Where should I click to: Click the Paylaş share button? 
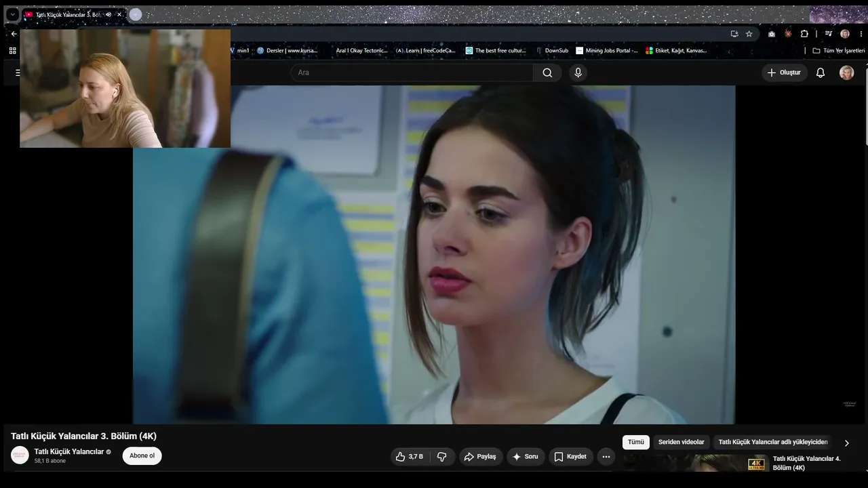[481, 457]
